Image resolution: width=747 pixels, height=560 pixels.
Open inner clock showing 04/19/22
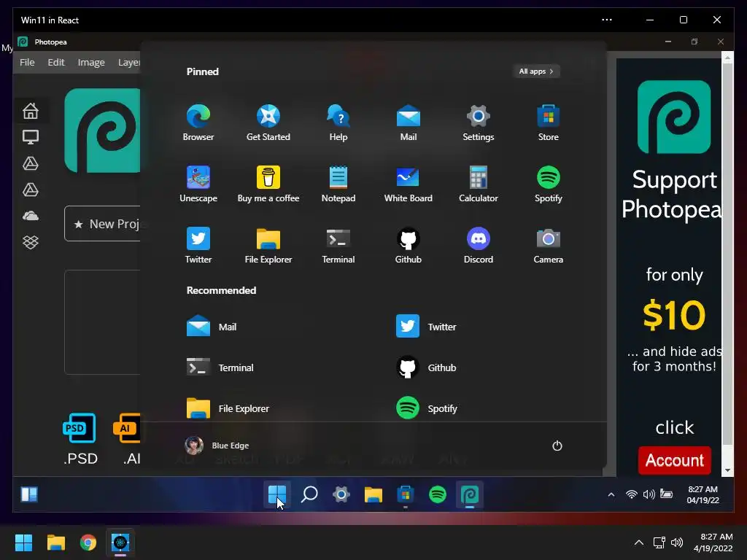(703, 495)
